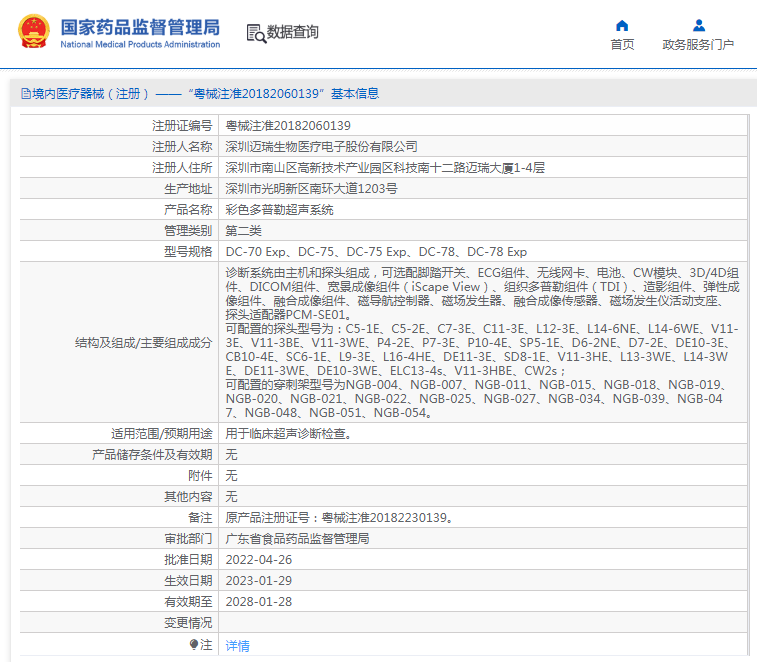Click registration number 粤械注准20182060139 value
This screenshot has width=757, height=662.
click(x=288, y=126)
